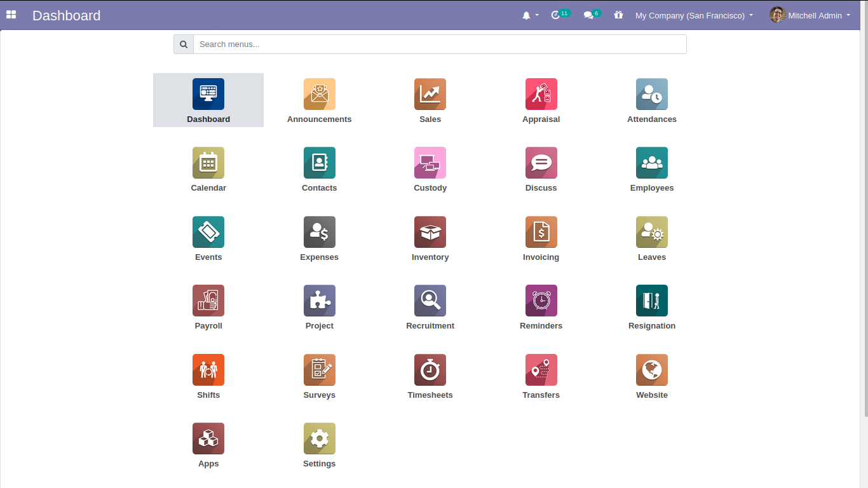Click the apps grid home menu icon
The height and width of the screenshot is (488, 868).
pyautogui.click(x=11, y=15)
